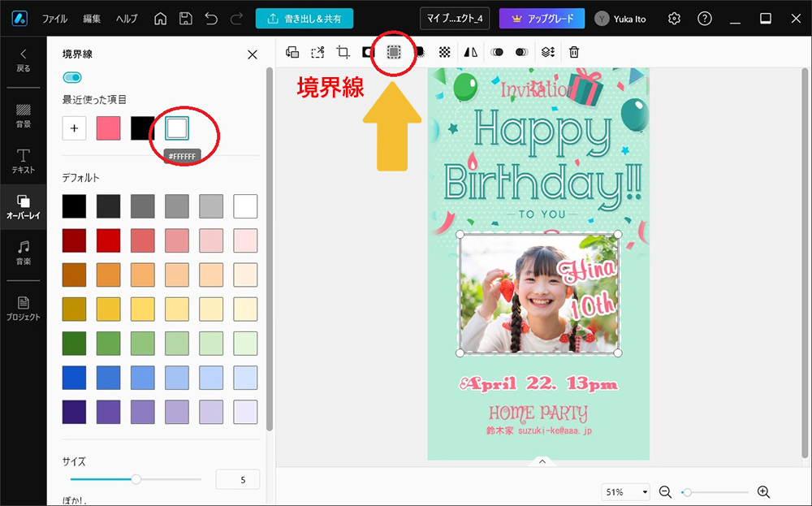Open the 51% zoom level dropdown
Image resolution: width=812 pixels, height=506 pixels.
click(625, 491)
